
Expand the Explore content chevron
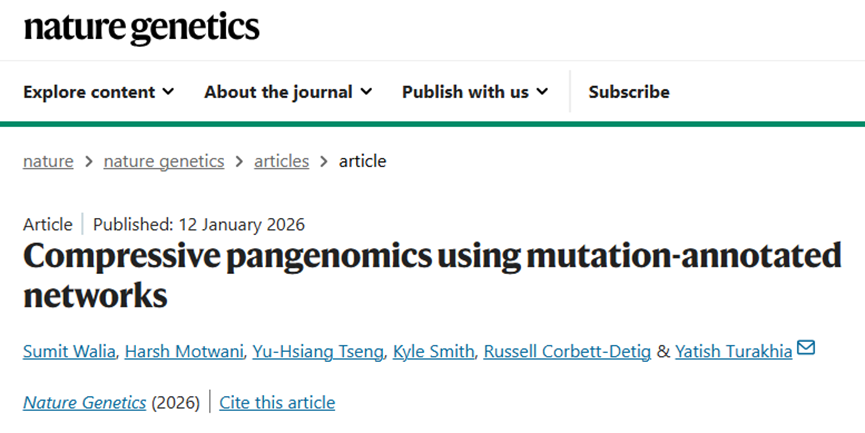click(x=169, y=92)
